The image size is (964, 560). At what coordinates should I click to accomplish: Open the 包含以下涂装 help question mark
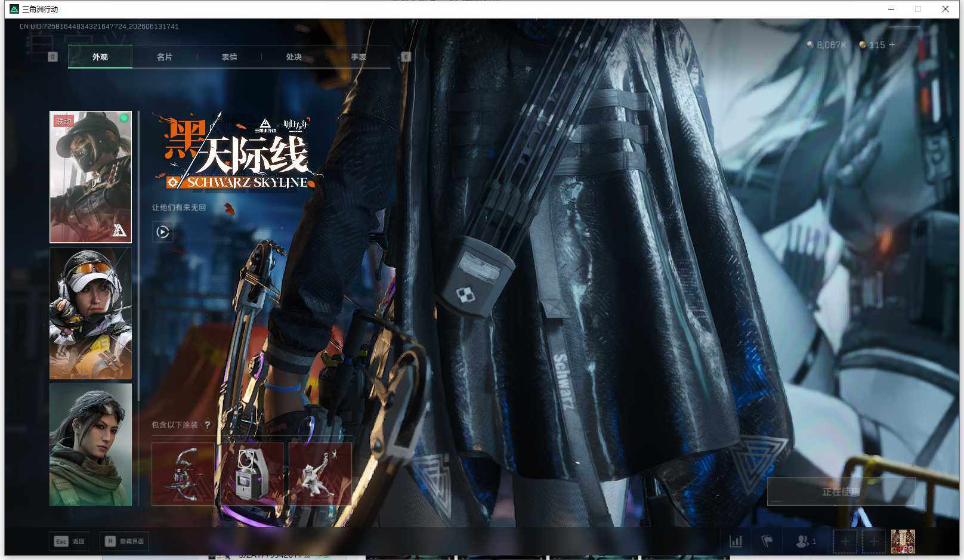(x=207, y=425)
